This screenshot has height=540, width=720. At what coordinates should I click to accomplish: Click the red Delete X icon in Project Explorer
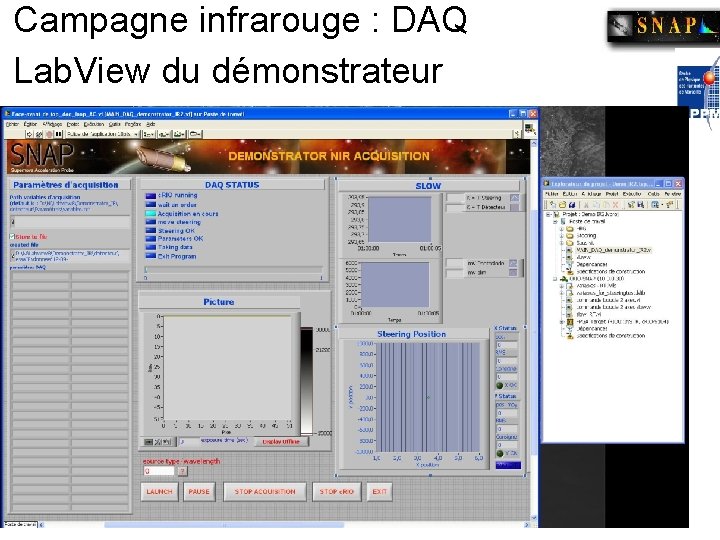click(616, 205)
